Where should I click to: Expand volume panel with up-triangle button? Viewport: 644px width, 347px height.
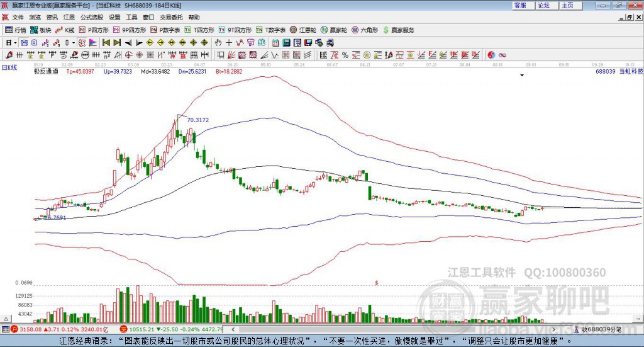6,319
